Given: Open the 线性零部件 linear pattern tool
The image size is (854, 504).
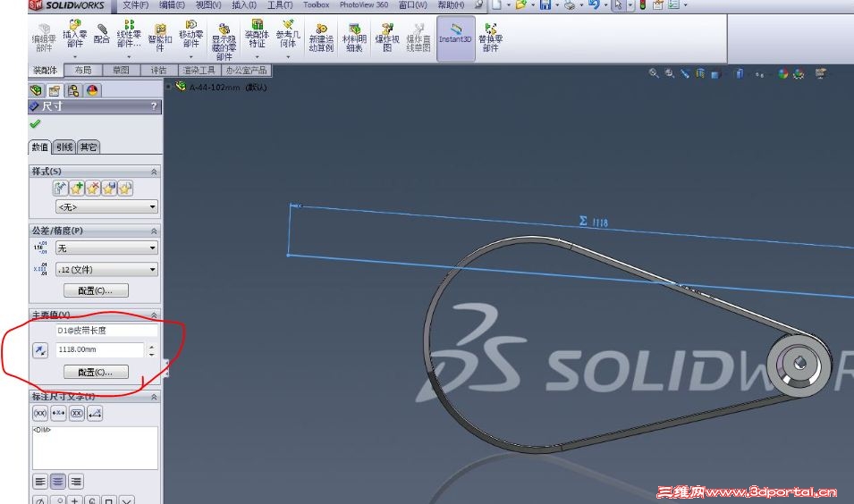Looking at the screenshot, I should (129, 34).
